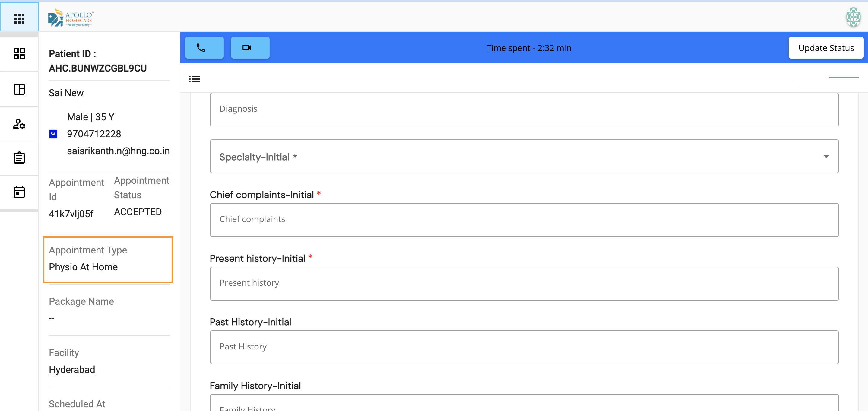Click the Chief complaints text box

[522, 219]
